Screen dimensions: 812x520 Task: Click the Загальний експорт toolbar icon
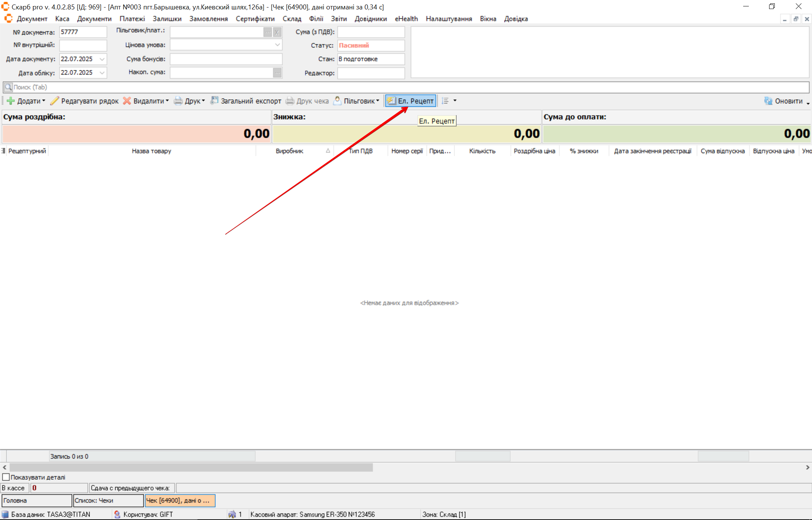click(214, 101)
